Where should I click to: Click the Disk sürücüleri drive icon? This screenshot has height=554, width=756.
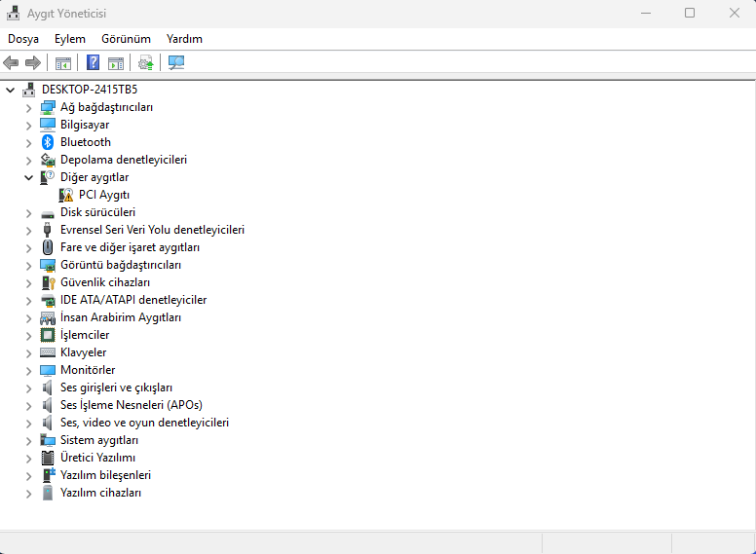pos(48,213)
